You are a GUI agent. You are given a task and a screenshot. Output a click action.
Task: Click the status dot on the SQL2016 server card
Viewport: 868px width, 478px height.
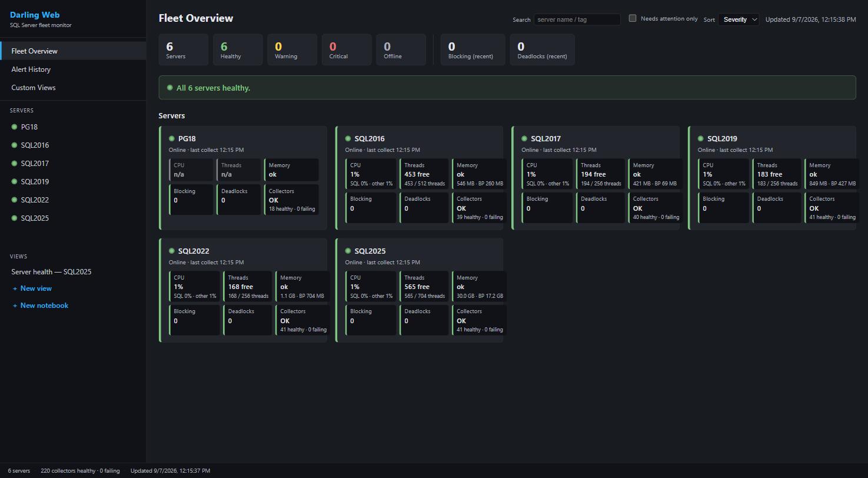pyautogui.click(x=348, y=138)
